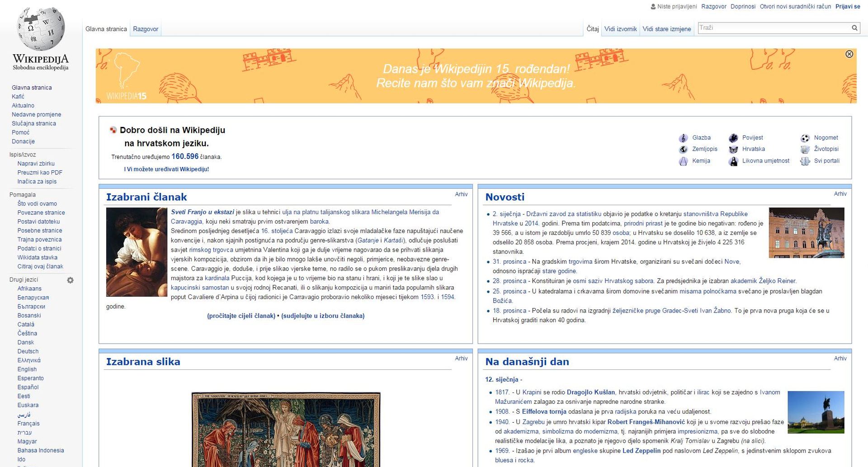Viewport: 868px width, 467px height.
Task: Click the statue photo in Na današnji dan
Action: [x=816, y=412]
